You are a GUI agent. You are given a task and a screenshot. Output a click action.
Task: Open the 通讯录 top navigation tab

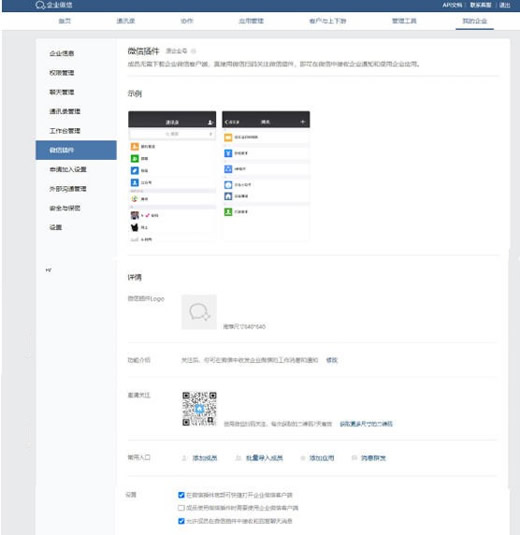click(126, 21)
